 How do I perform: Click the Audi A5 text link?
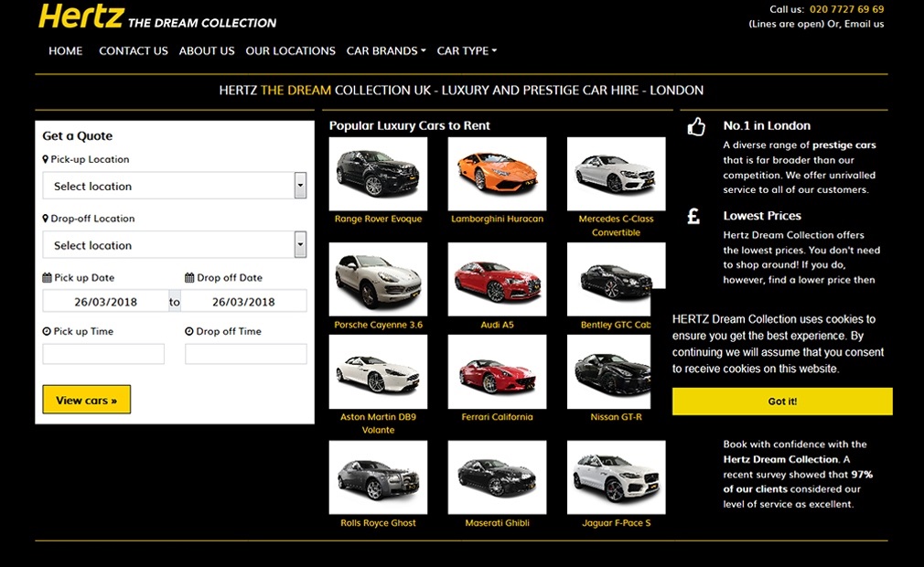(x=498, y=325)
